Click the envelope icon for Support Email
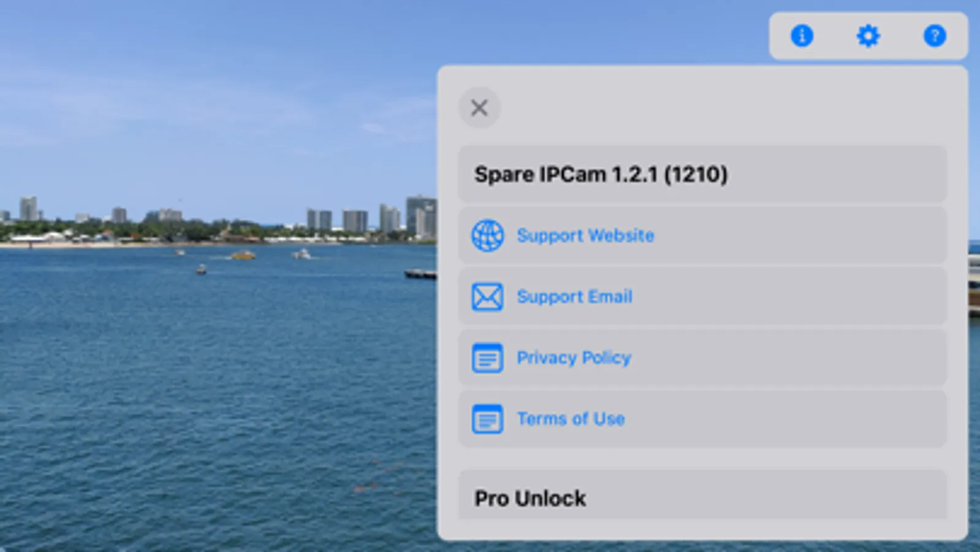The image size is (980, 552). [487, 297]
